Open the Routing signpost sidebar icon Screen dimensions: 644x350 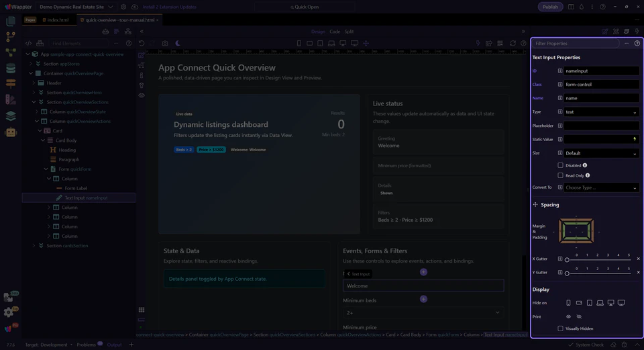click(x=11, y=83)
